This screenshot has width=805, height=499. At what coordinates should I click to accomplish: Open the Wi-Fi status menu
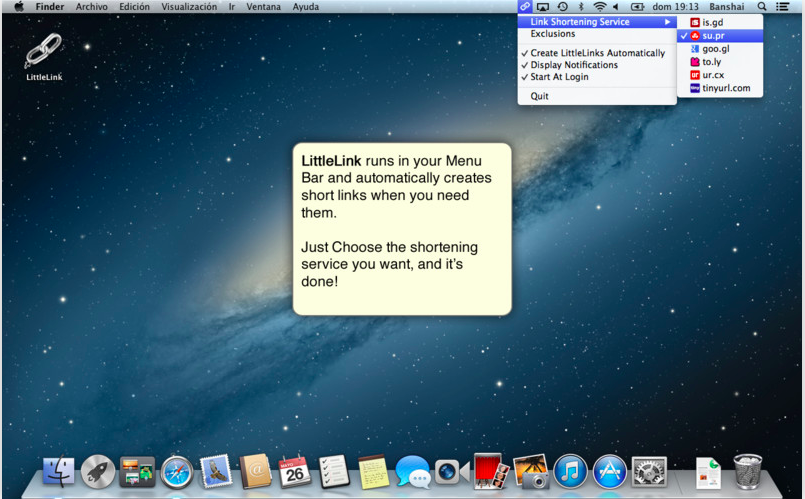[599, 7]
